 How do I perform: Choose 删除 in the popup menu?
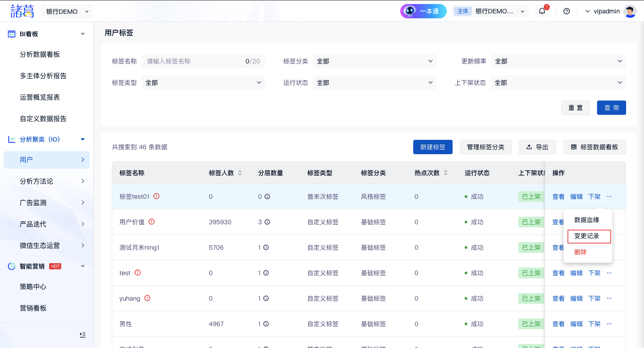click(580, 252)
